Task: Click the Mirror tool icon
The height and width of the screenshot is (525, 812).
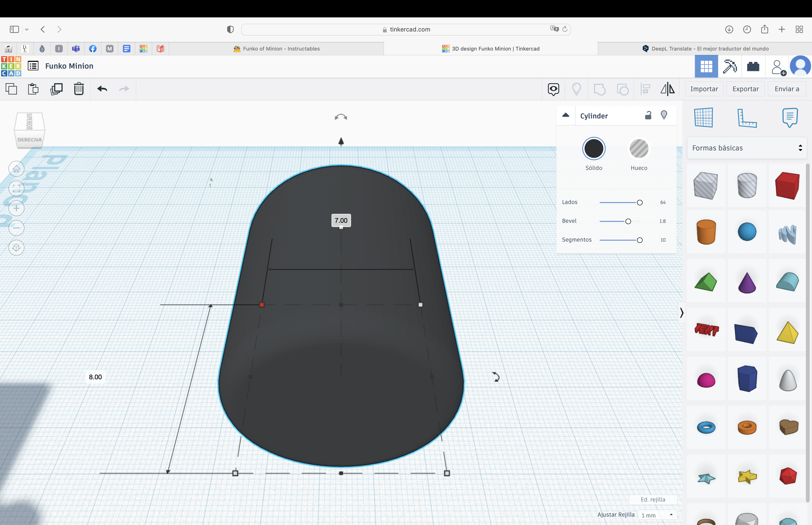Action: (x=668, y=89)
